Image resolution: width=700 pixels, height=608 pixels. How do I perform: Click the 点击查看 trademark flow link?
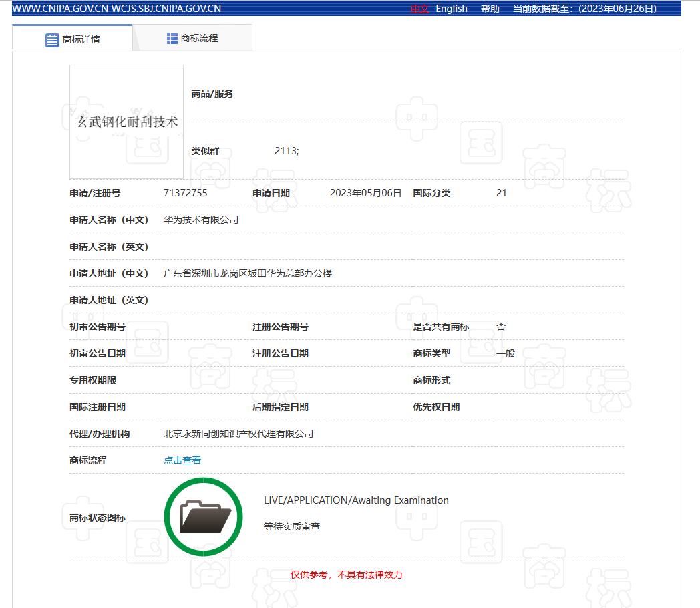coord(182,460)
